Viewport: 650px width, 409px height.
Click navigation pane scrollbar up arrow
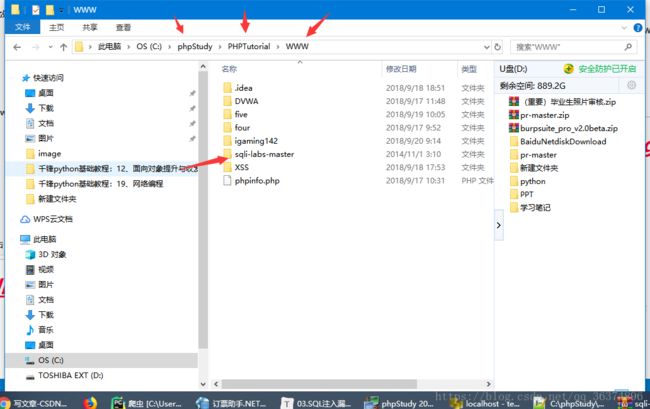[x=203, y=66]
